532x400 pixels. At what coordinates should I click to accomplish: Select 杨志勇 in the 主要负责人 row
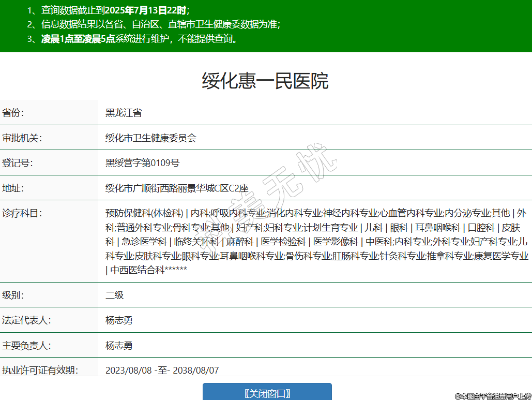pyautogui.click(x=119, y=345)
